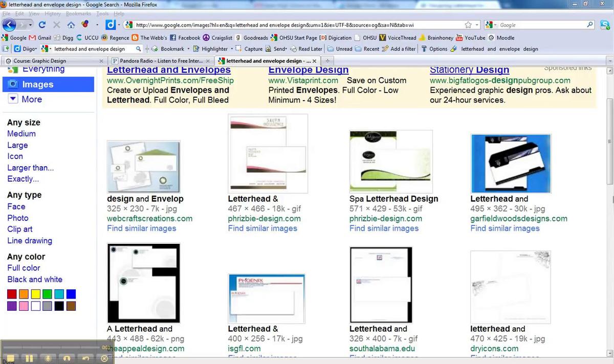The width and height of the screenshot is (614, 364).
Task: Open the Tools menu
Action: click(x=102, y=13)
